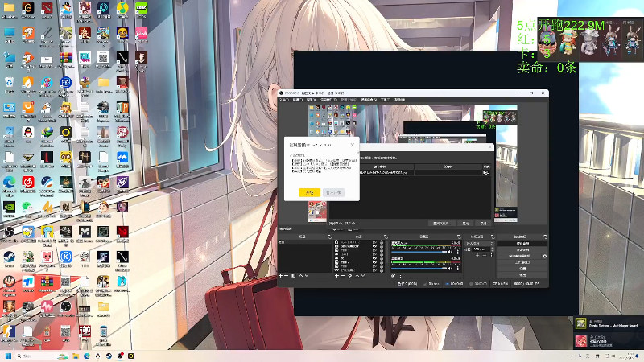
Task: Open the This PC desktop icon
Action: click(x=9, y=33)
